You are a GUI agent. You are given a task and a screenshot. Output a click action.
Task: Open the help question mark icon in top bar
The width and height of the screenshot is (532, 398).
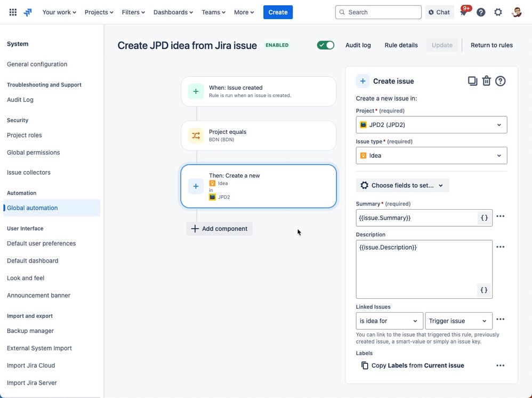point(481,12)
